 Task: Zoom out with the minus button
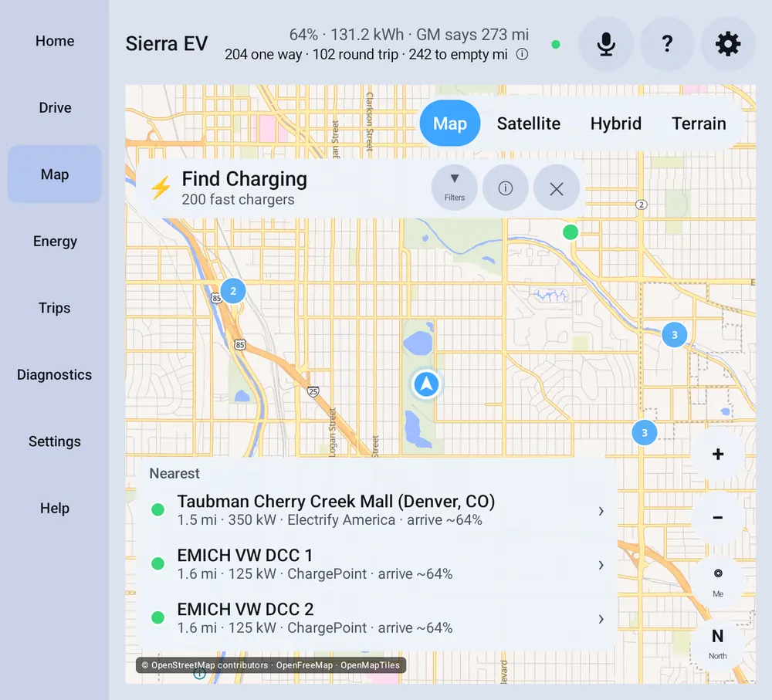(x=718, y=517)
